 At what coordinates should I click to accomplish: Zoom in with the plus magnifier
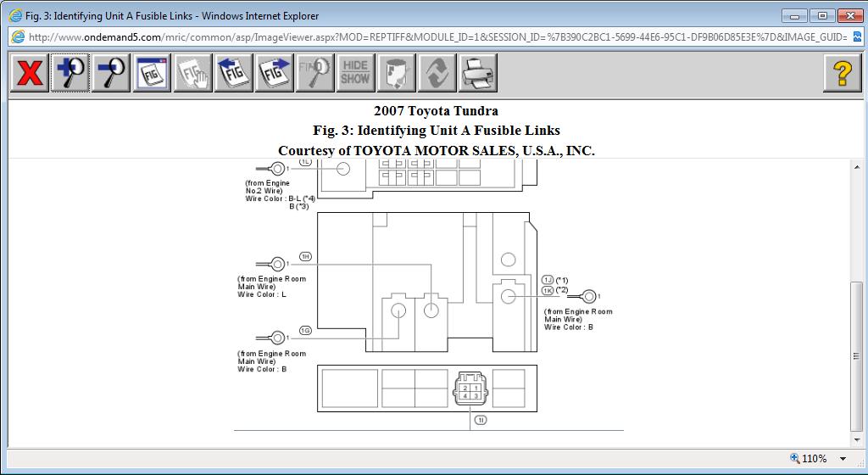[x=70, y=73]
